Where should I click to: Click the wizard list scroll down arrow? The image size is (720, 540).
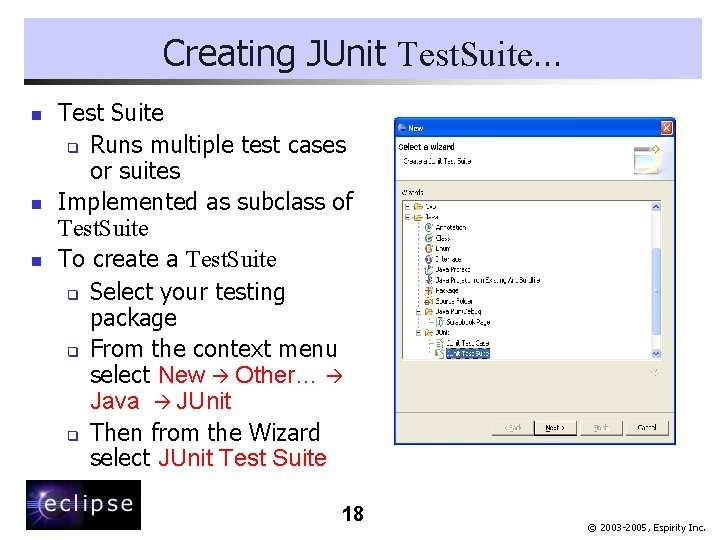pos(656,353)
